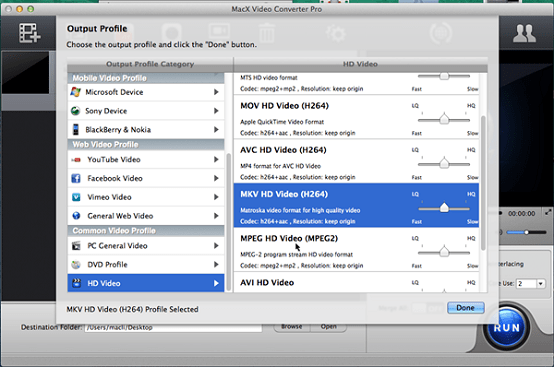554x367 pixels.
Task: Select MKV HD Video (H264) profile
Action: pos(356,205)
